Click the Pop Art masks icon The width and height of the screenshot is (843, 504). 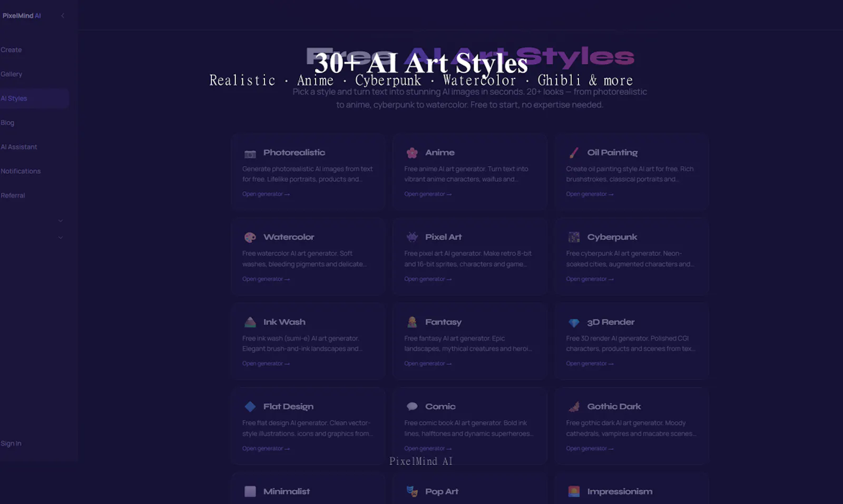coord(412,491)
